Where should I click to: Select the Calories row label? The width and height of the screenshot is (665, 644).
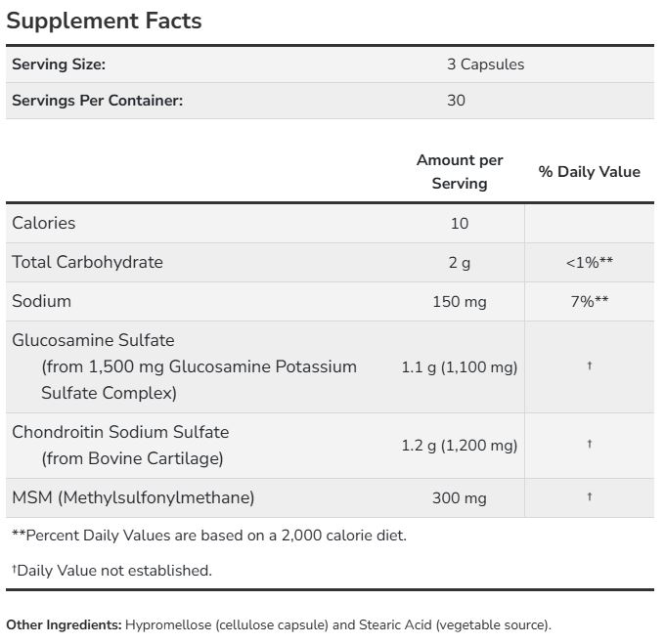click(44, 223)
